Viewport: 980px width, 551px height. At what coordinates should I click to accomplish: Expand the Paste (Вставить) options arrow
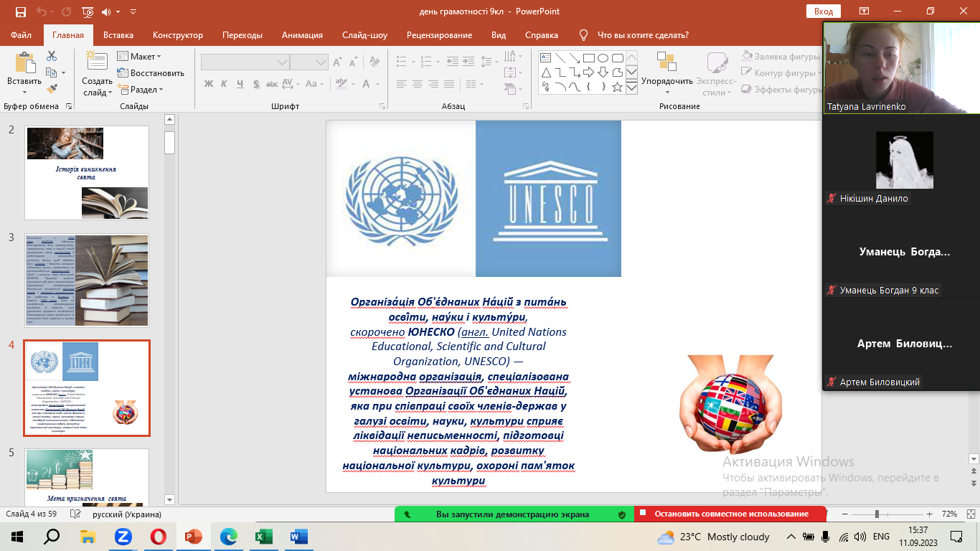coord(24,90)
